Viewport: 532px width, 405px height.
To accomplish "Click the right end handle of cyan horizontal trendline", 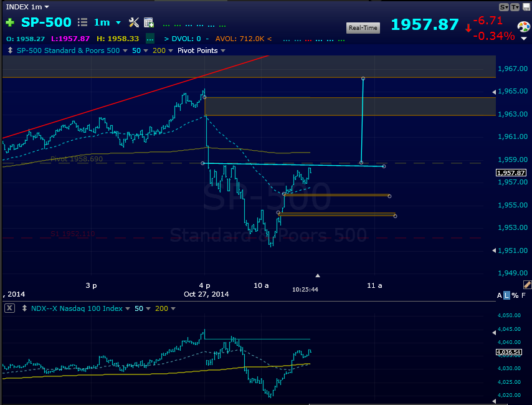I will click(384, 166).
